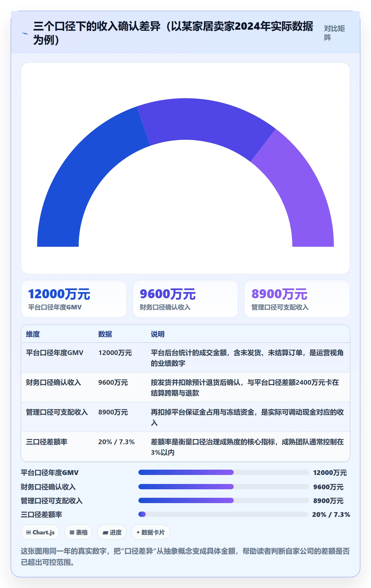Screen dimensions: 371x588
Task: Click the 20% / 7.3% value beside the progress bar
Action: pos(331,514)
